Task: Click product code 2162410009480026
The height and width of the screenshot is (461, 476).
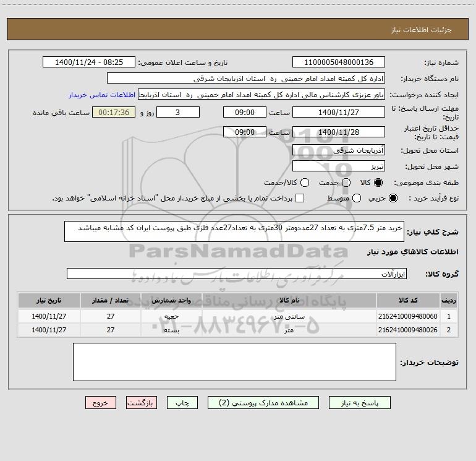Action: tap(408, 330)
